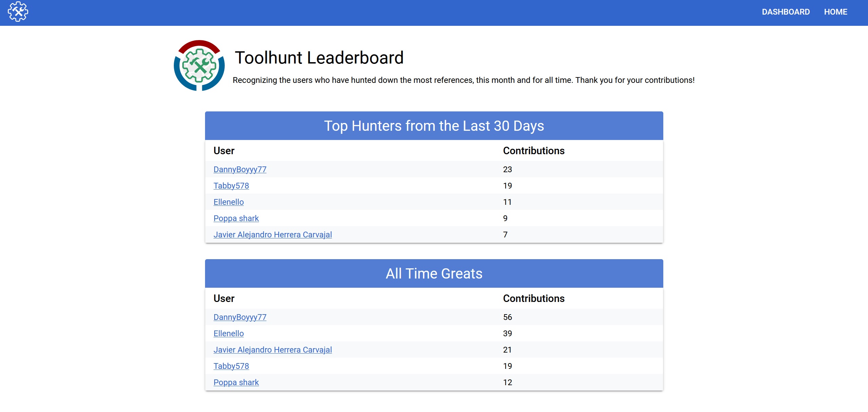Click the large Toolhunt leaderboard logo

point(199,66)
